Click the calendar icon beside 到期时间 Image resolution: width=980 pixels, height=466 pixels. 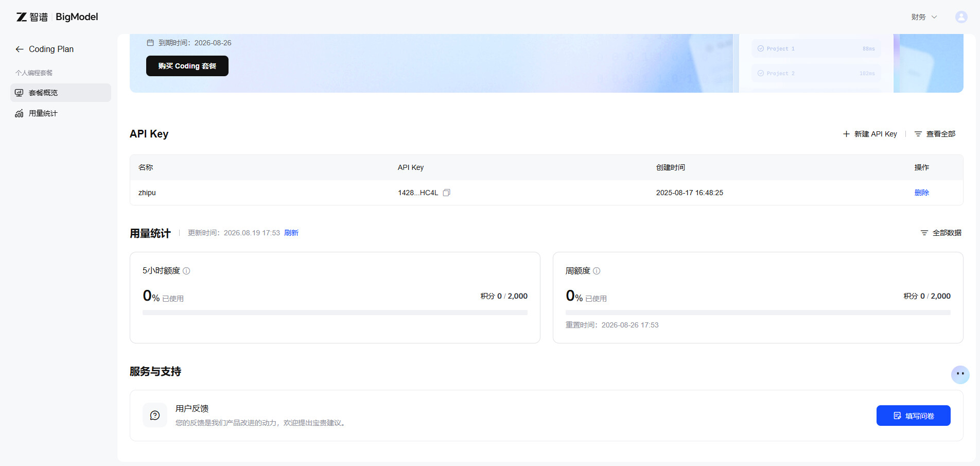(150, 43)
